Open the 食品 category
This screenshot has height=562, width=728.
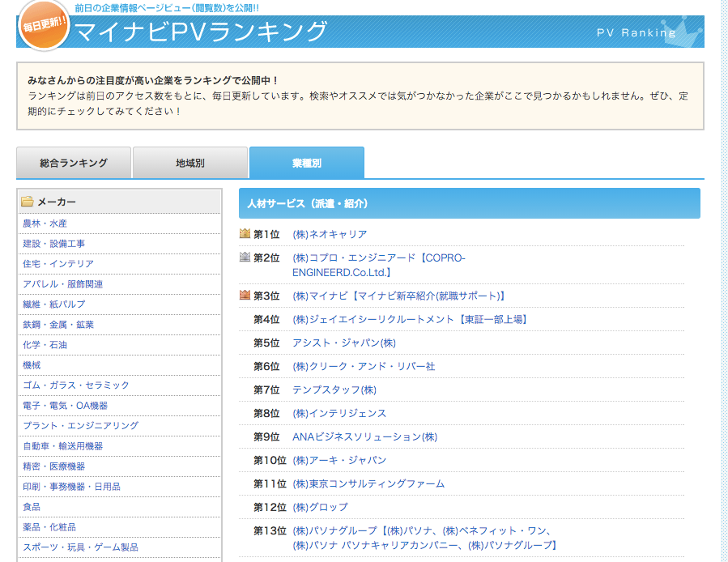pos(32,507)
